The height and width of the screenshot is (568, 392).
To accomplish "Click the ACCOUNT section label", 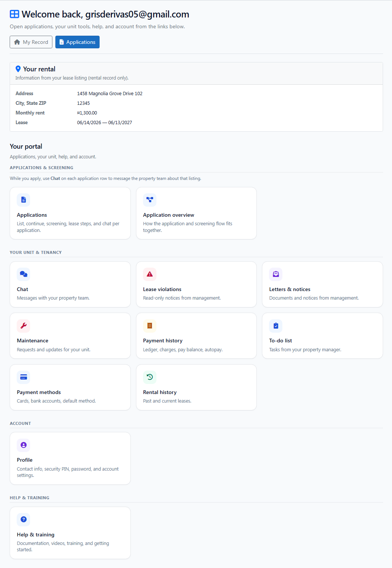I will (20, 423).
